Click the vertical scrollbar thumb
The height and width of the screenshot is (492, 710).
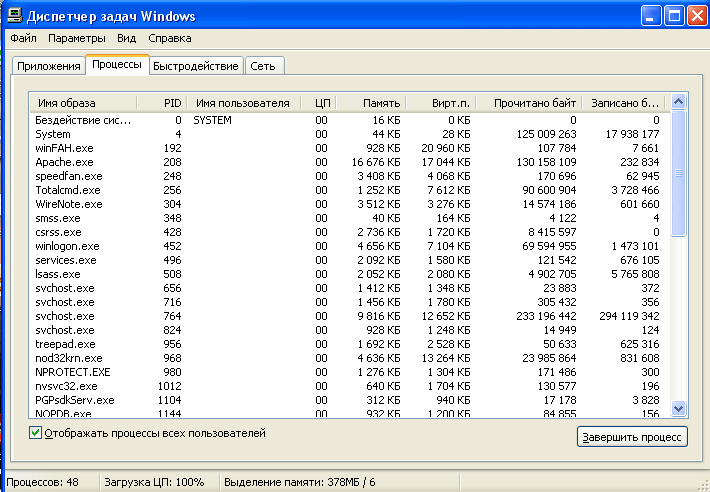[x=678, y=173]
